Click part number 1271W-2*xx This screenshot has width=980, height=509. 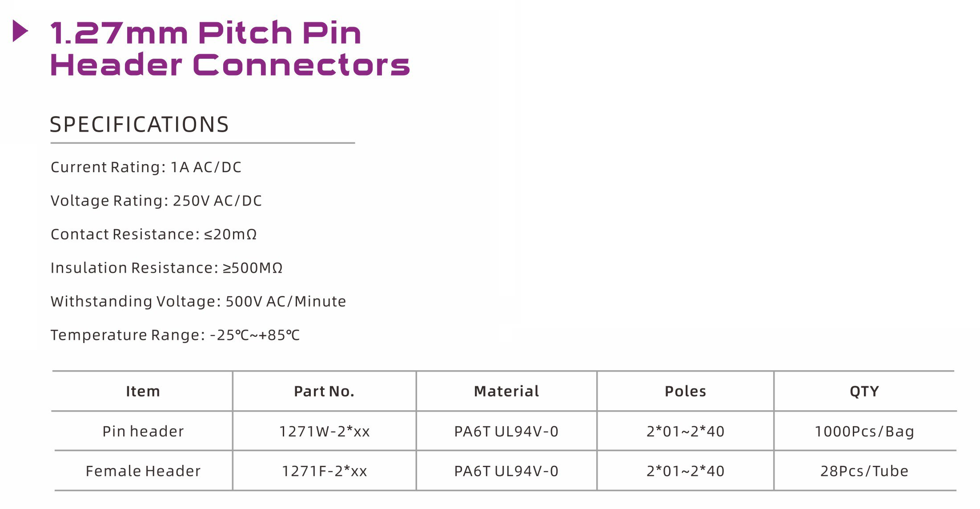tap(324, 432)
